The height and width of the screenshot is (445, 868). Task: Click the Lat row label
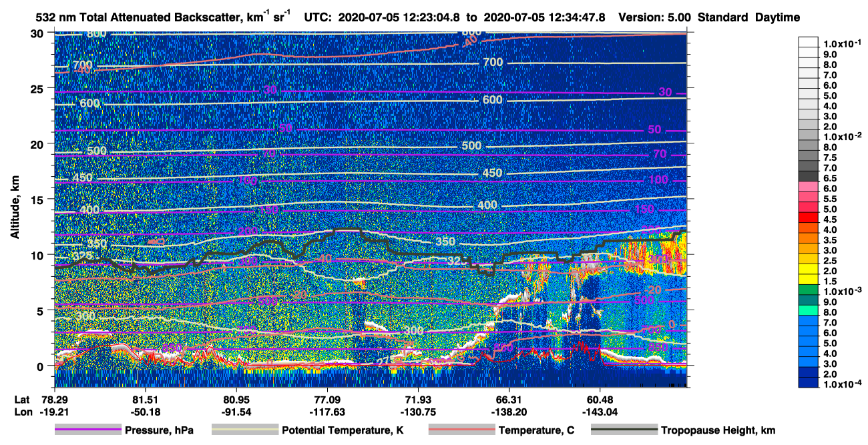22,400
